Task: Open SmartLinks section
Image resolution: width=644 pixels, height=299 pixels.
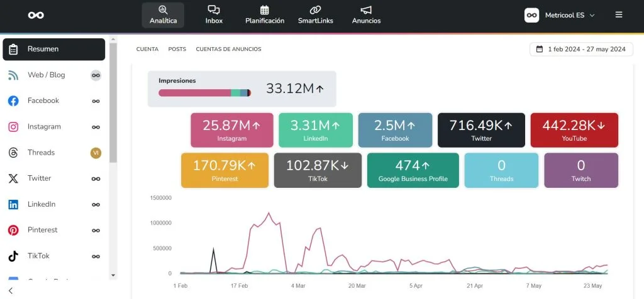Action: 316,15
